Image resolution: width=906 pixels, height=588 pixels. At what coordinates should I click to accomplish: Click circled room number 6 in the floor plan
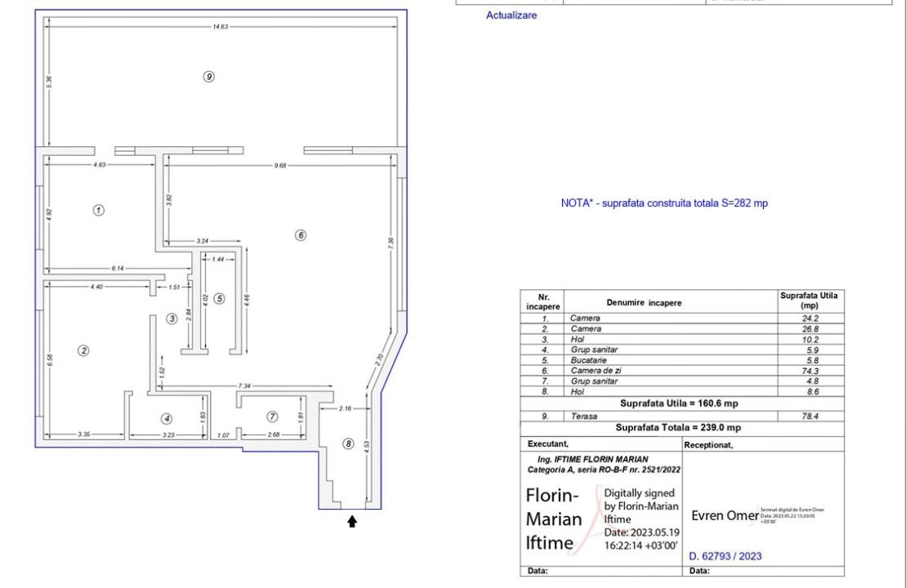(x=301, y=235)
